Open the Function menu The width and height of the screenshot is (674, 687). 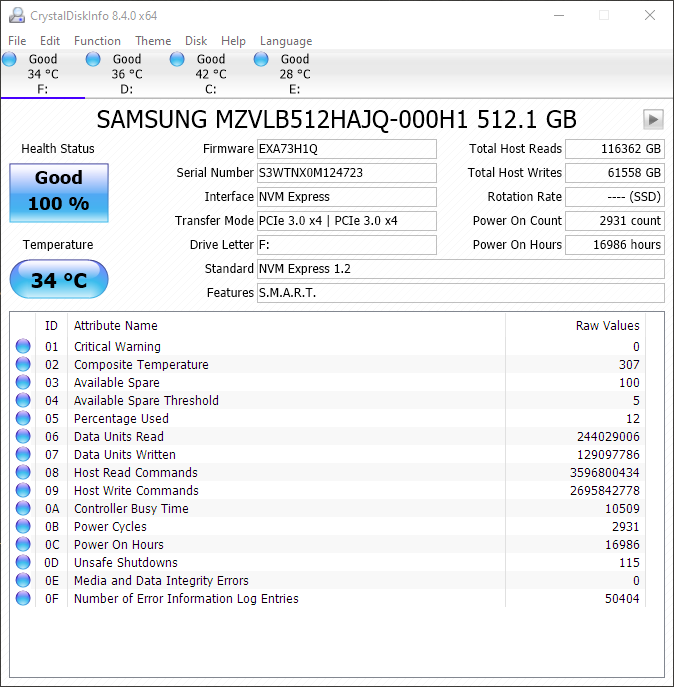[97, 41]
